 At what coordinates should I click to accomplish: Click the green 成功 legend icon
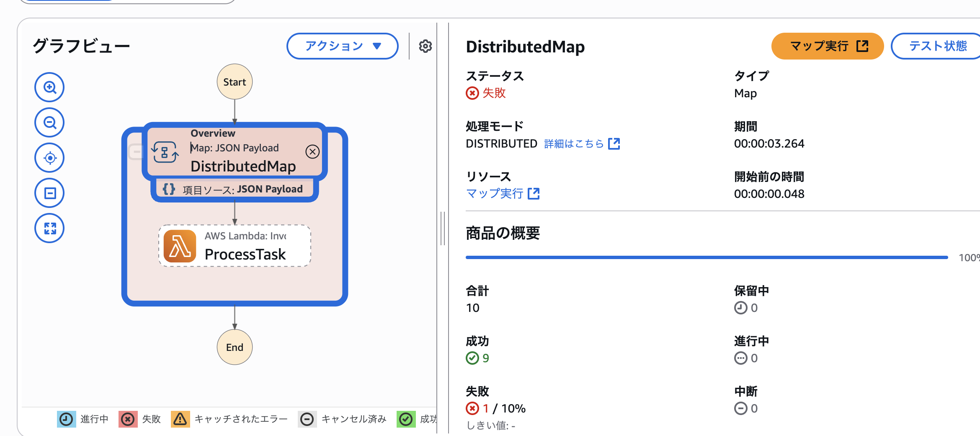click(406, 419)
